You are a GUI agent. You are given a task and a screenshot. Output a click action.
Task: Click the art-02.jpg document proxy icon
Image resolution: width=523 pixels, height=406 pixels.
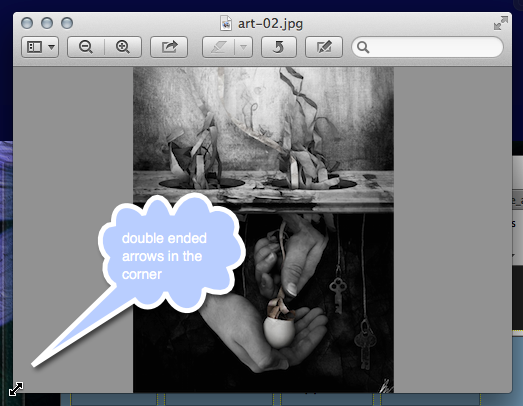(226, 24)
